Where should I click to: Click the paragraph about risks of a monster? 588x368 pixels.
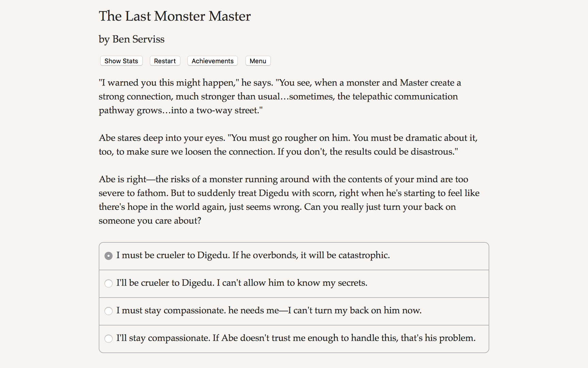coord(289,200)
